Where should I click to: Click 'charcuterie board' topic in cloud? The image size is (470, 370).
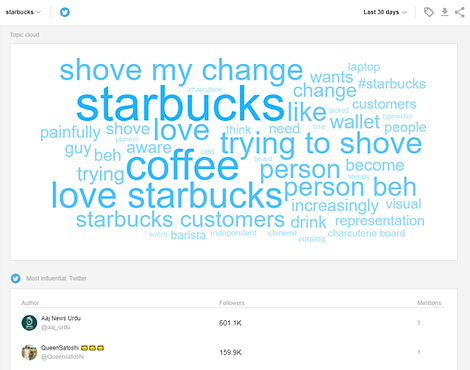(x=366, y=233)
